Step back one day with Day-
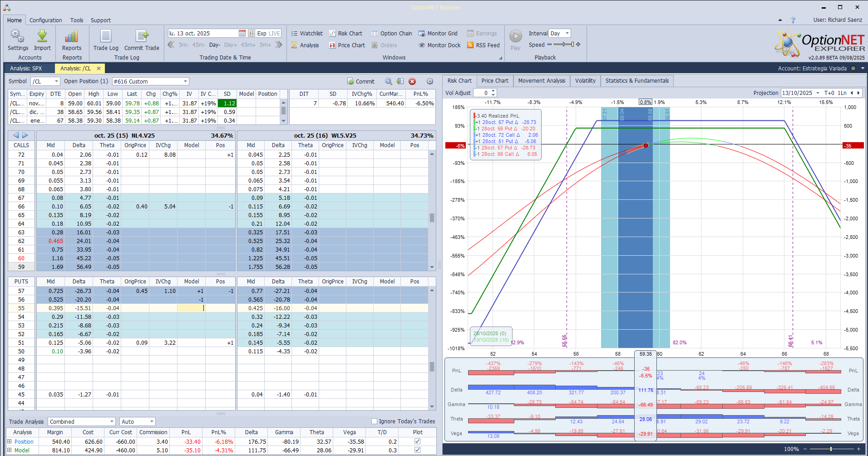Viewport: 868px width, 456px height. pos(215,45)
